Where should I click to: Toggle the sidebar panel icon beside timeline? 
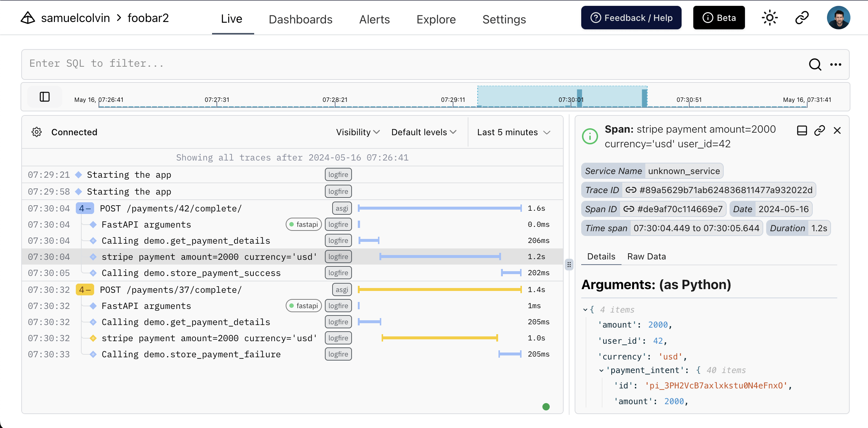point(45,97)
